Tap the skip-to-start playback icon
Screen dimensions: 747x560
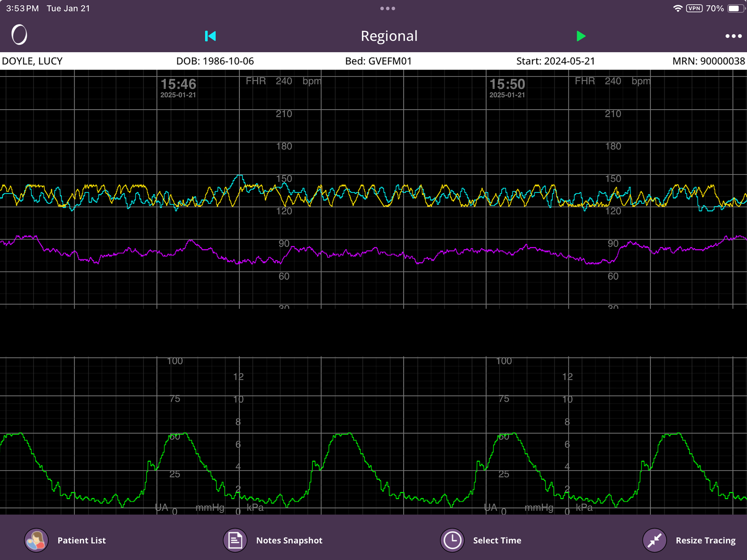(210, 36)
